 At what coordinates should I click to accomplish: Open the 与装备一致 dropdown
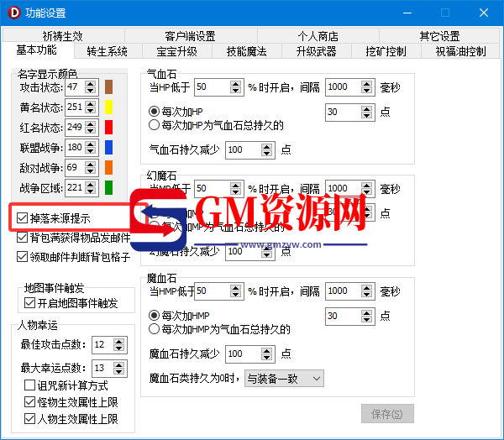coord(283,379)
